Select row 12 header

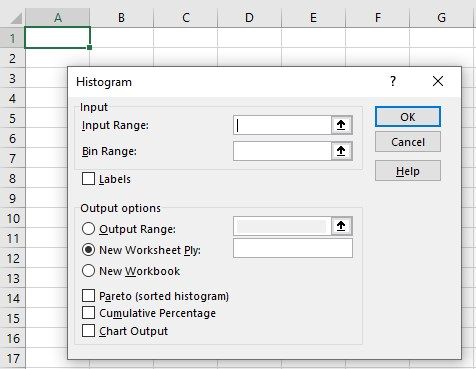12,258
